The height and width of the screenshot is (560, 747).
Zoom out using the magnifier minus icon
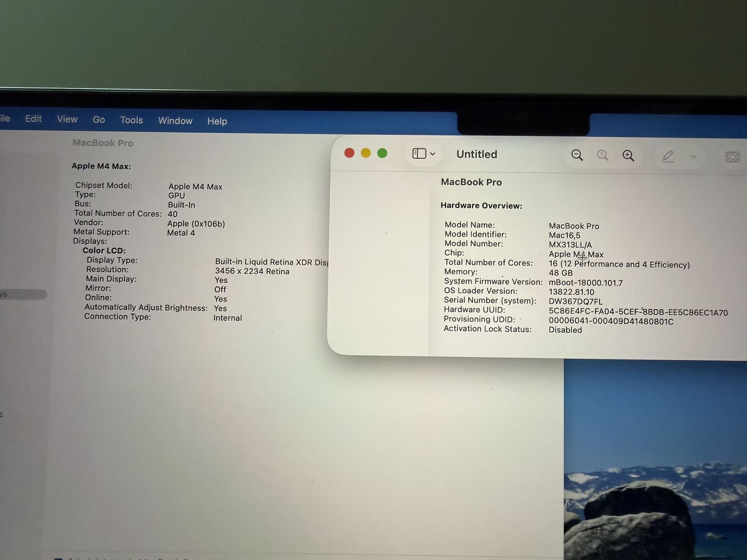[577, 155]
